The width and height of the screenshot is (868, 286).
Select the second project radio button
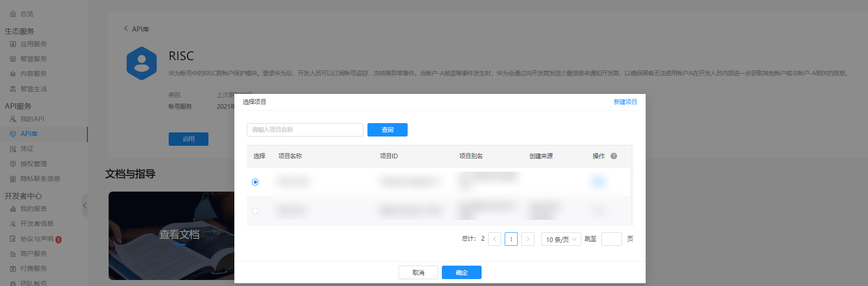255,211
